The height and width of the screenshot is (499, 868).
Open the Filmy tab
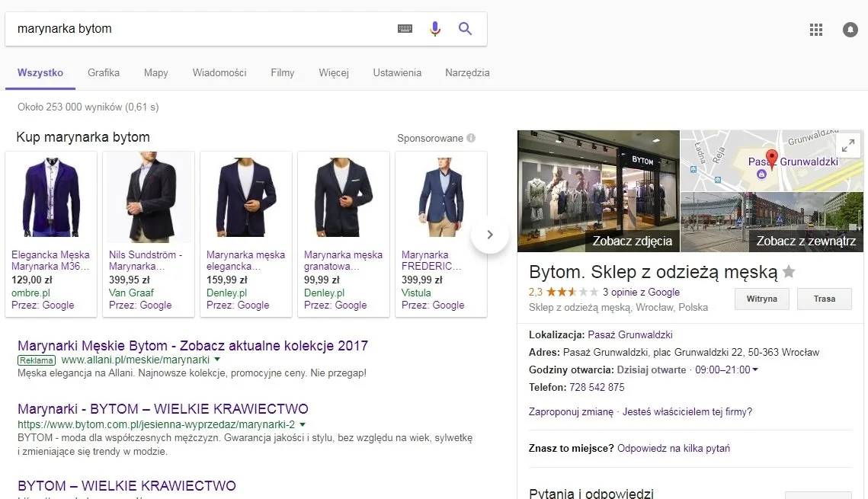coord(282,72)
